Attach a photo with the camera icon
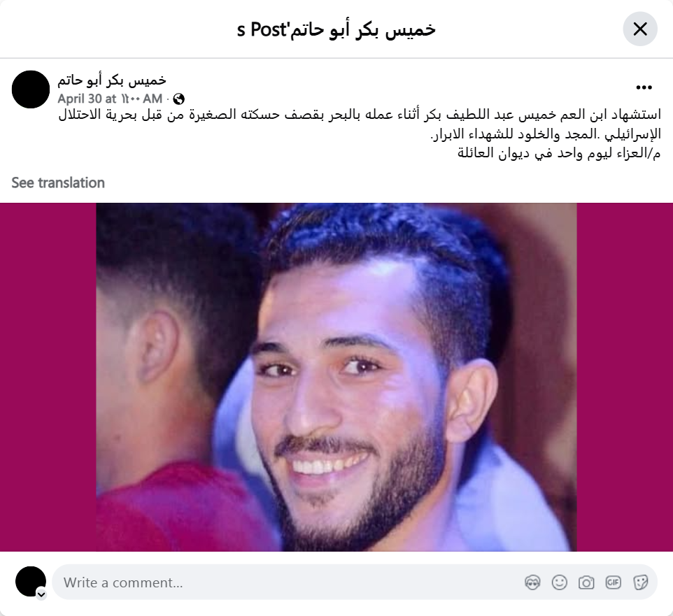 [x=586, y=582]
